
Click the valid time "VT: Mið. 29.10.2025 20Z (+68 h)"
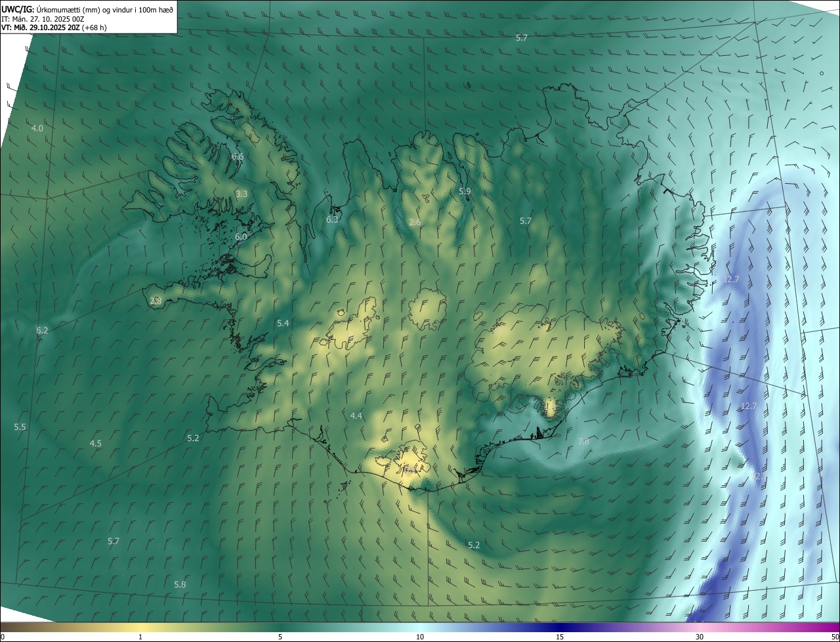tap(54, 28)
